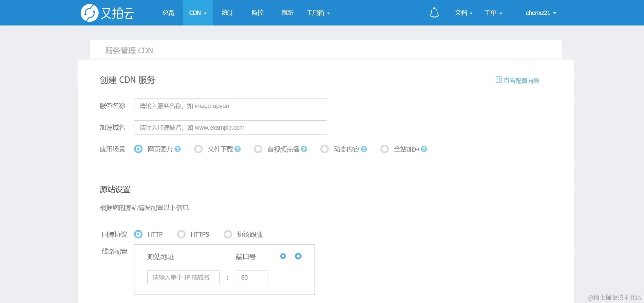The width and height of the screenshot is (644, 303).
Task: Click the 应用场景 label
Action: point(112,149)
